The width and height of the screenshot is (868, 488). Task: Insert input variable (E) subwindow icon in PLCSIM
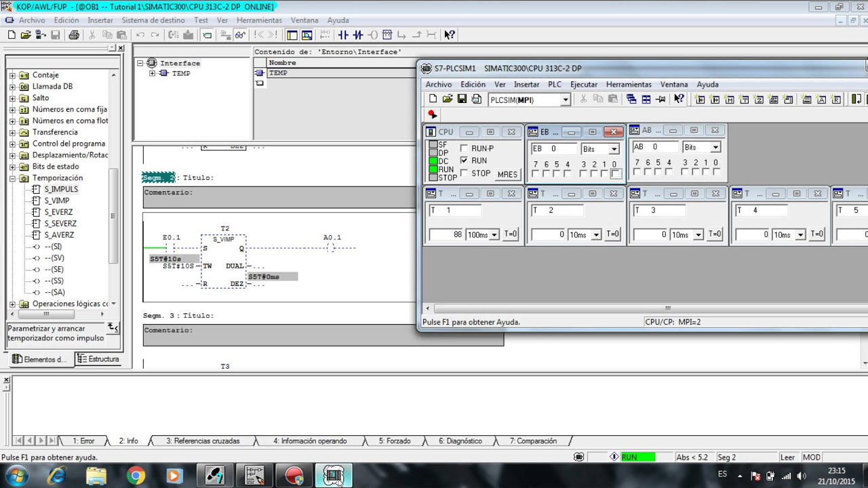click(x=701, y=99)
